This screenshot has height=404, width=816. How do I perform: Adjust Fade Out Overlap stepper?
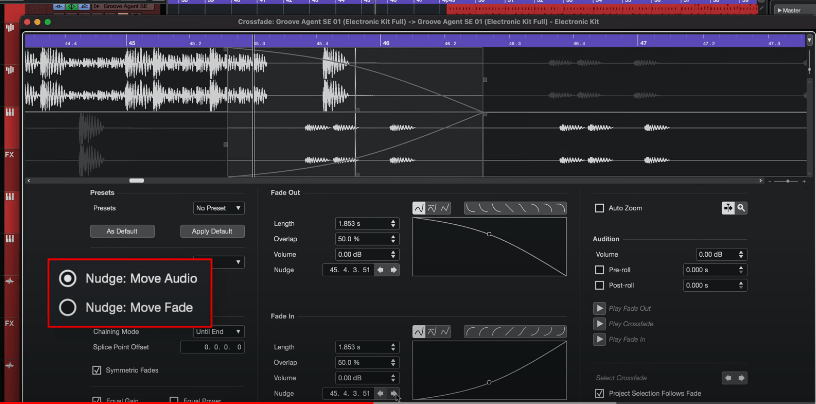click(x=393, y=239)
